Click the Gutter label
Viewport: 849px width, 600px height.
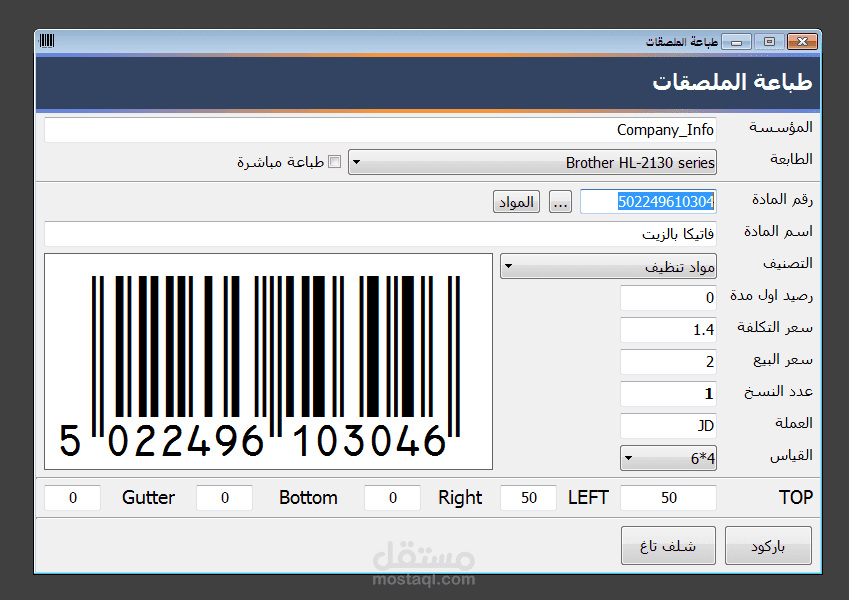148,498
